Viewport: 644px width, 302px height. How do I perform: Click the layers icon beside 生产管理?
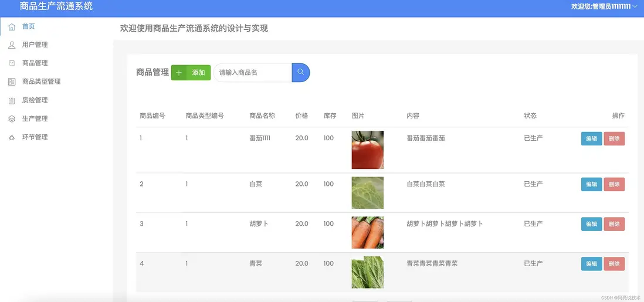(x=12, y=118)
